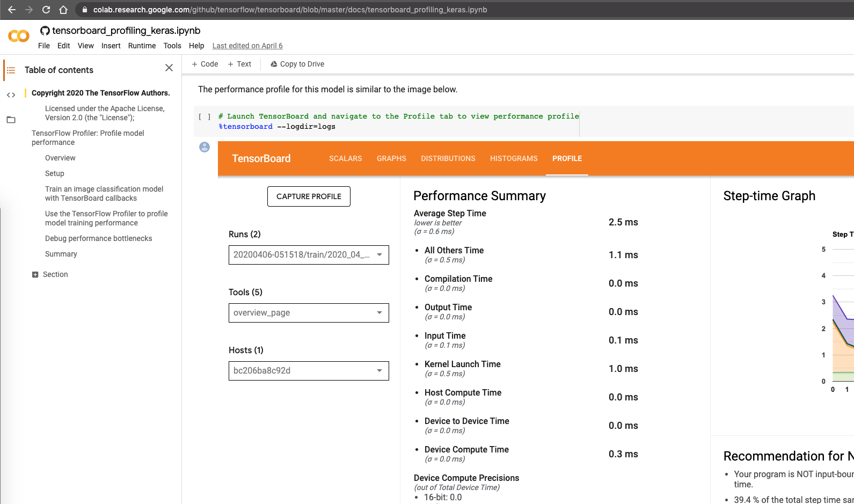This screenshot has width=854, height=504.
Task: Run the tensorboard code cell
Action: point(205,116)
